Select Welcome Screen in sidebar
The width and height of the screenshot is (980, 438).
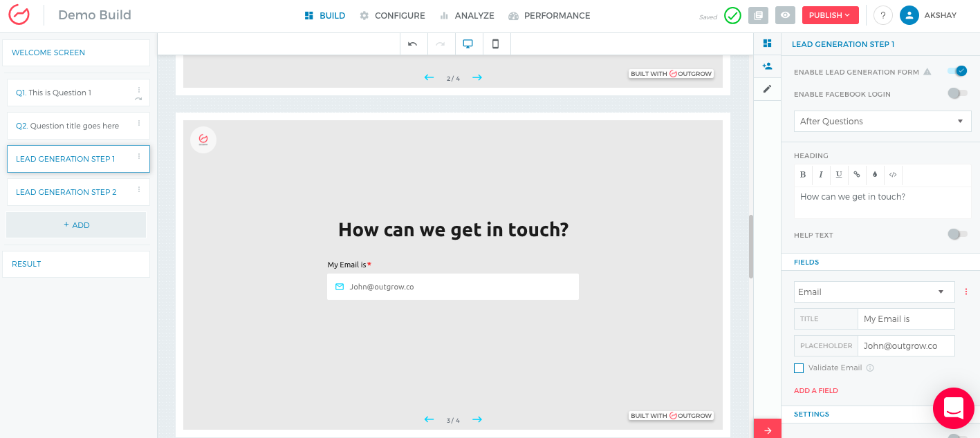point(76,53)
